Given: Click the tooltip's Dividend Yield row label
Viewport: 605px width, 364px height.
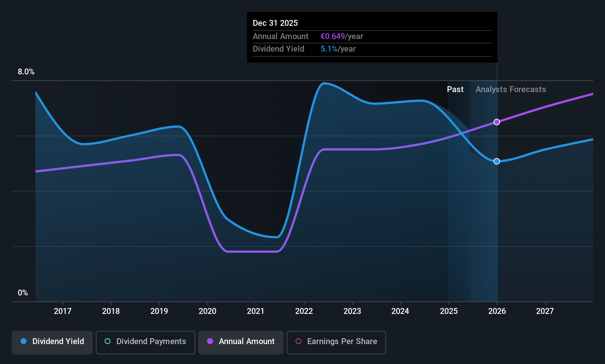Looking at the screenshot, I should tap(279, 49).
